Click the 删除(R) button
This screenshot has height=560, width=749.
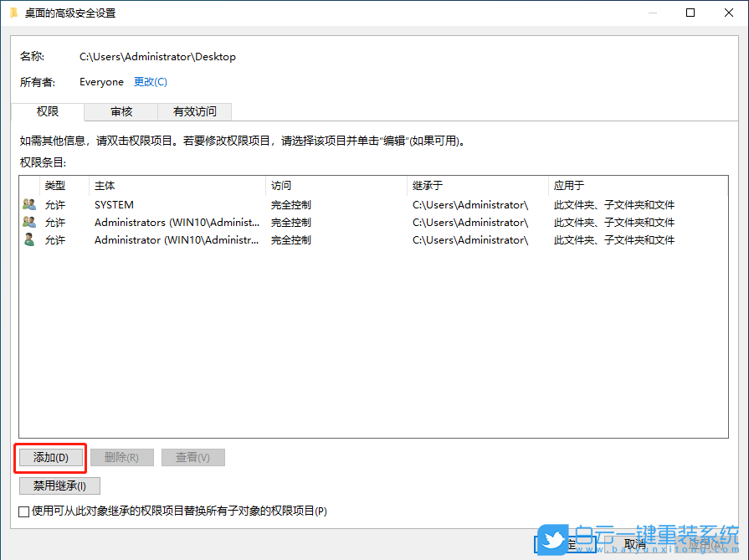(x=121, y=457)
